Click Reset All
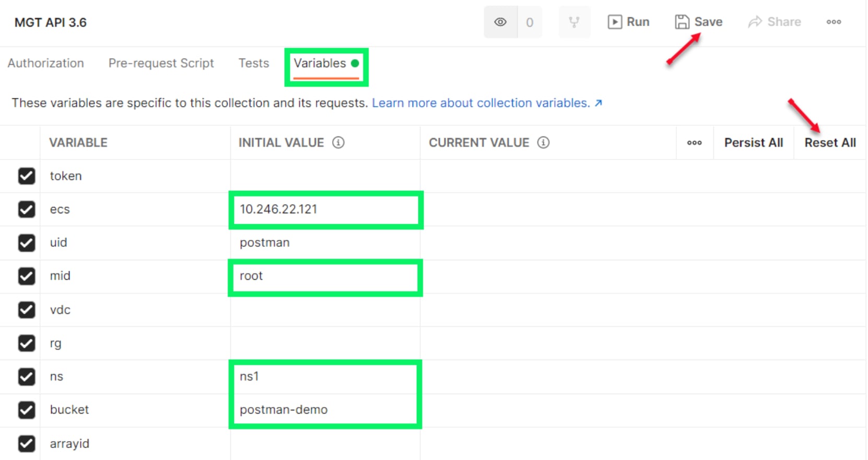Image resolution: width=868 pixels, height=460 pixels. click(x=830, y=143)
